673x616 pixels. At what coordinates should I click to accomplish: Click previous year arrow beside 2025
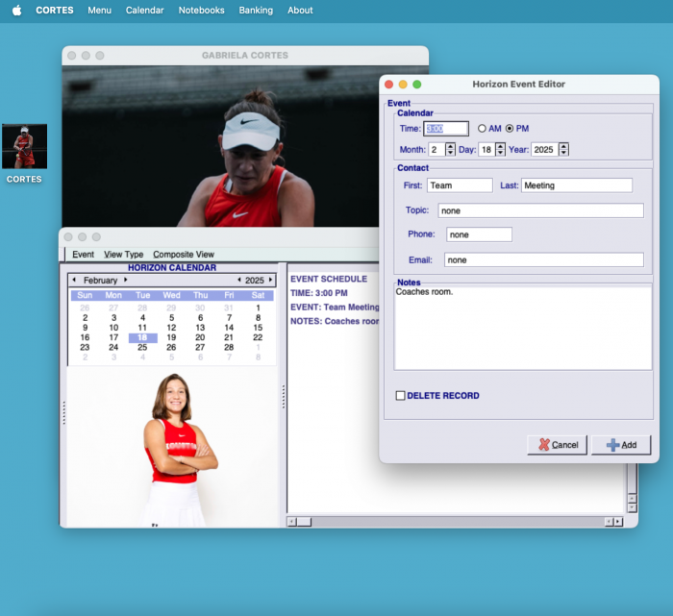click(x=238, y=281)
